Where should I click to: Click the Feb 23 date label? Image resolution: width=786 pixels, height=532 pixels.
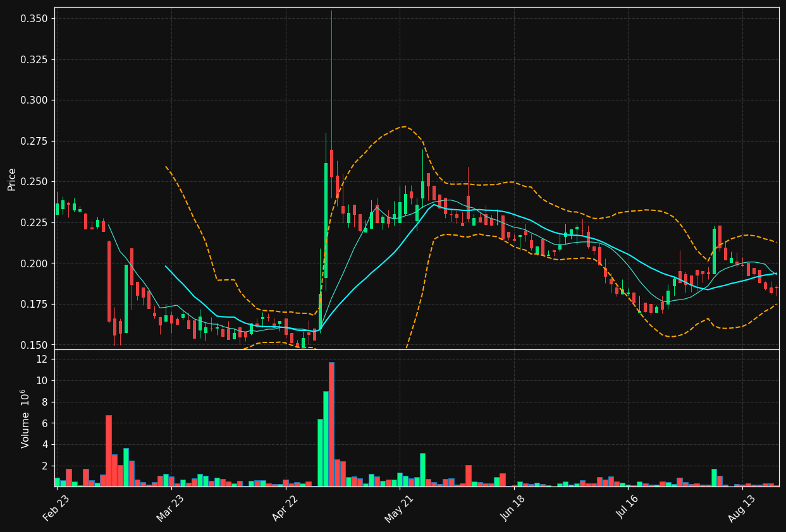tap(56, 509)
